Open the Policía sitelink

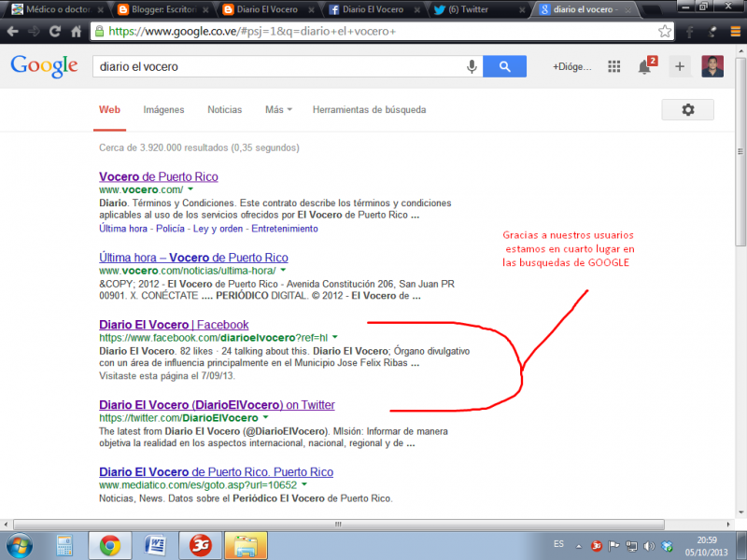(x=170, y=229)
